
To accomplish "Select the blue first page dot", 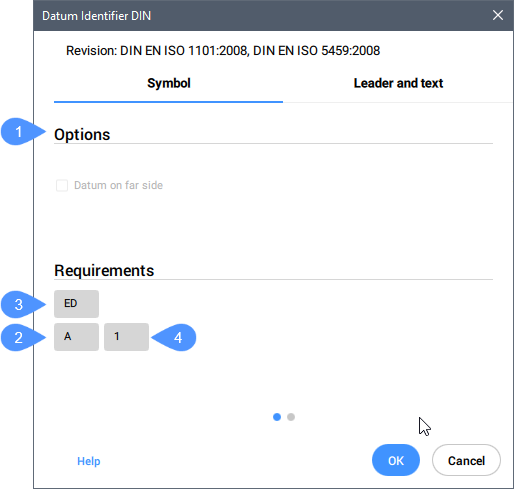I will (277, 417).
